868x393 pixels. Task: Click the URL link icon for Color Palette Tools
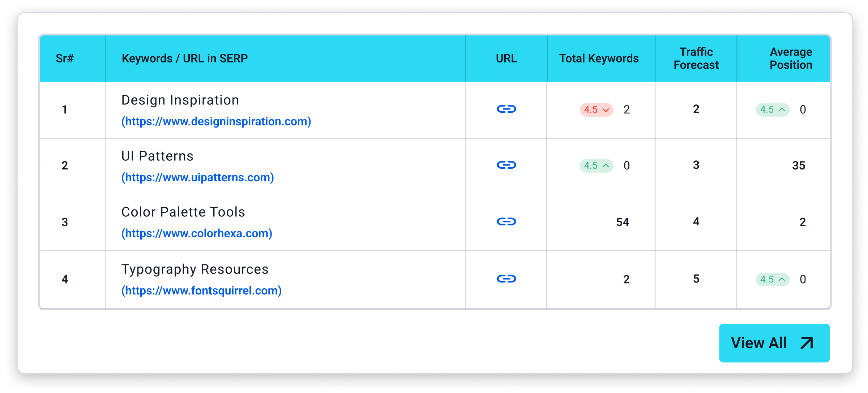(x=506, y=221)
